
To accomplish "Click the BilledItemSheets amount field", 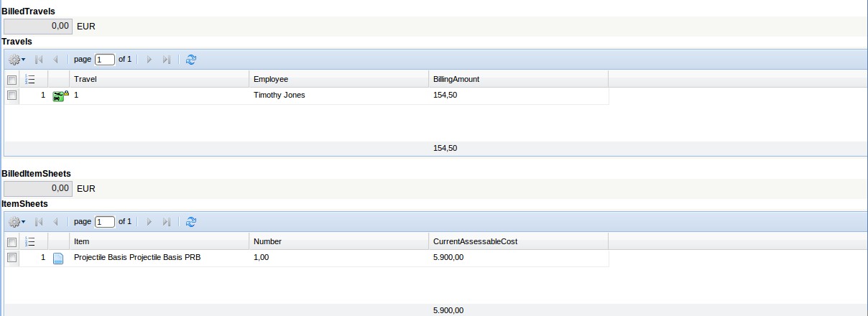I will (38, 188).
